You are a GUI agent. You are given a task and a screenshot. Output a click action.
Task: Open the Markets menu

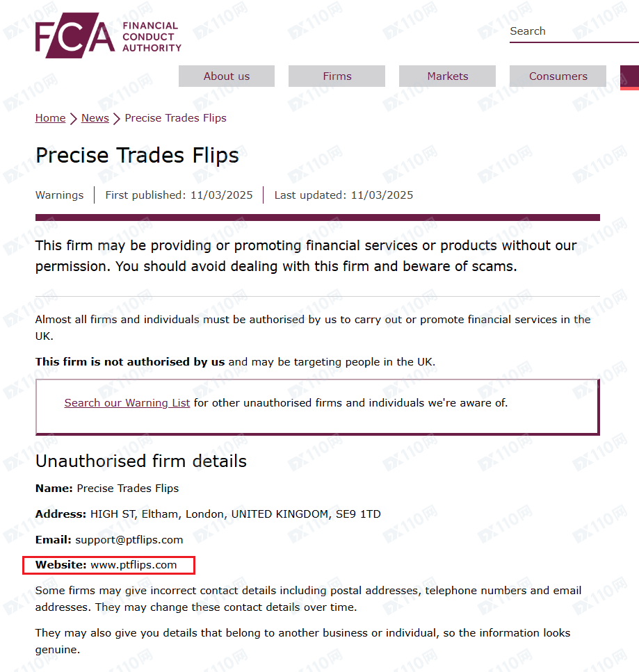click(x=447, y=76)
